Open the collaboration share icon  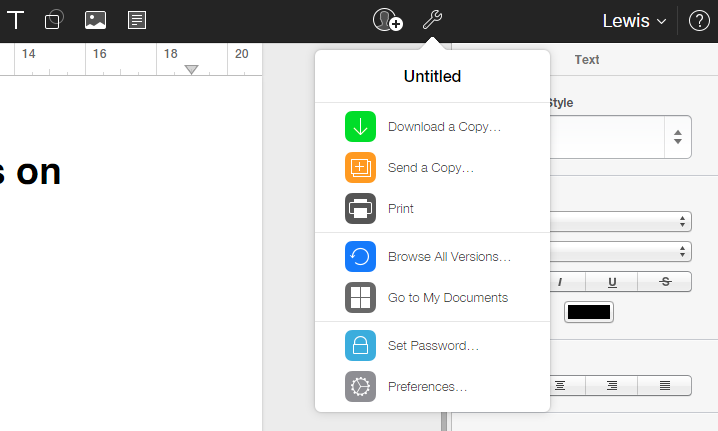[387, 20]
